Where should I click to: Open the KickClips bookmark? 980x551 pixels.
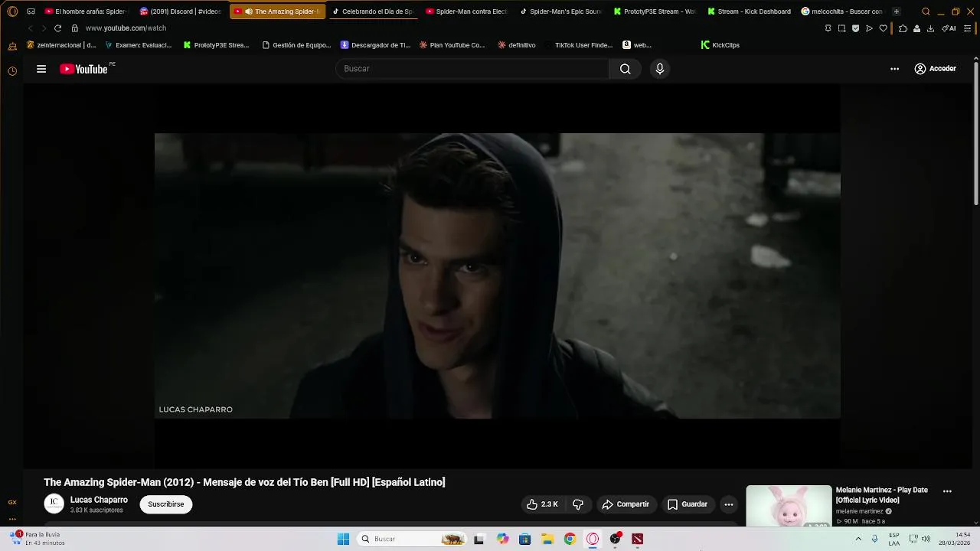pos(720,45)
